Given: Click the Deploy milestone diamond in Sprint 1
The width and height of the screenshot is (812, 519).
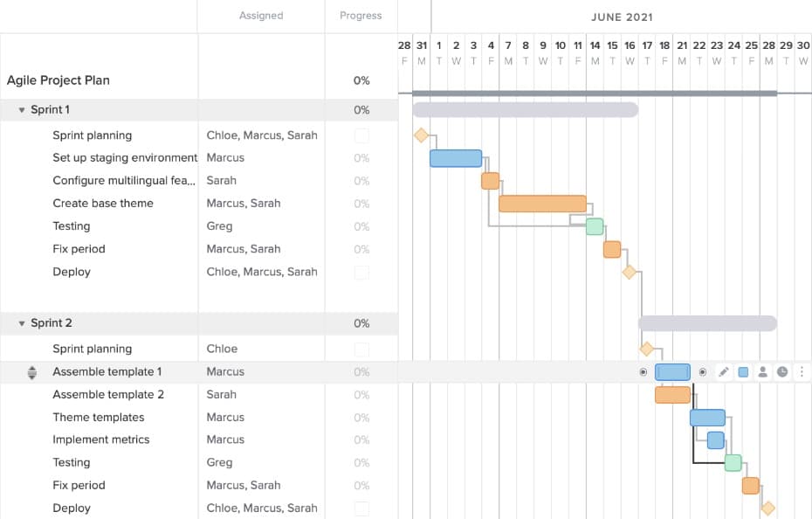Looking at the screenshot, I should click(x=629, y=272).
